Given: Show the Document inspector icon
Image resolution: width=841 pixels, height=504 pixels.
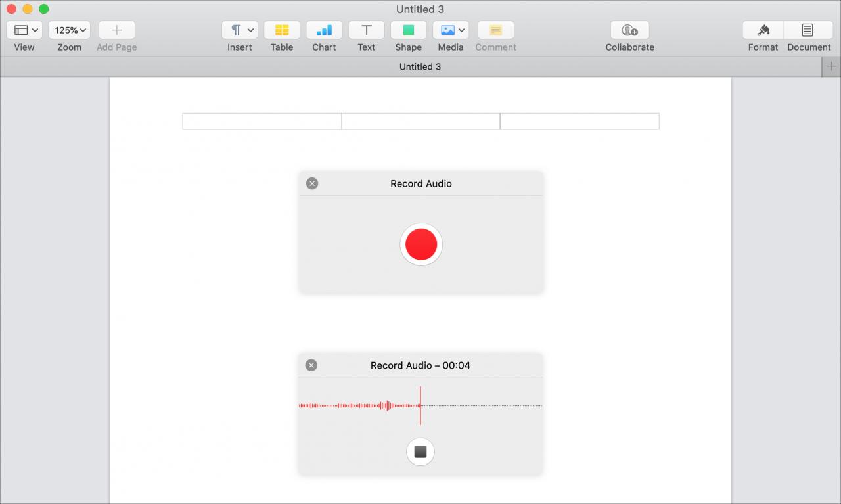Looking at the screenshot, I should point(807,30).
